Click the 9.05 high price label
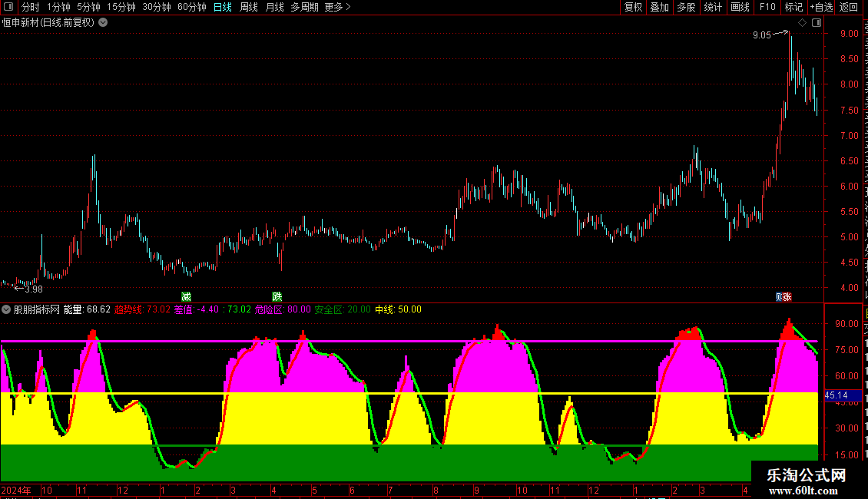868x499 pixels. pyautogui.click(x=762, y=35)
